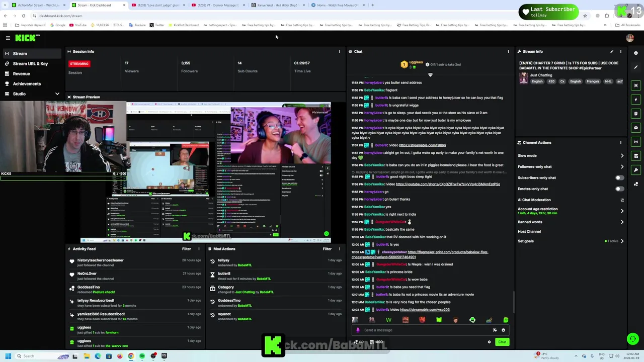644x362 pixels.
Task: Open Activity Feed options menu
Action: click(x=199, y=249)
